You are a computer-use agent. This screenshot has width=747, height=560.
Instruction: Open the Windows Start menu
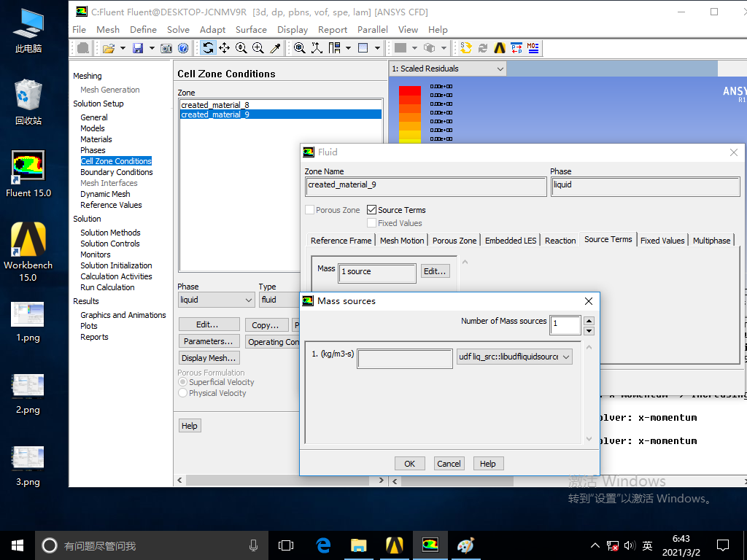[18, 545]
